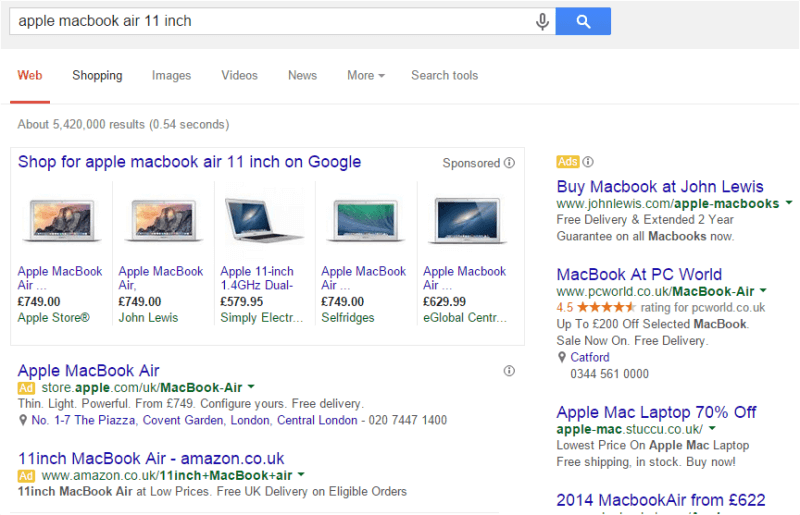
Task: Click info icon next to Ads label
Action: click(588, 162)
